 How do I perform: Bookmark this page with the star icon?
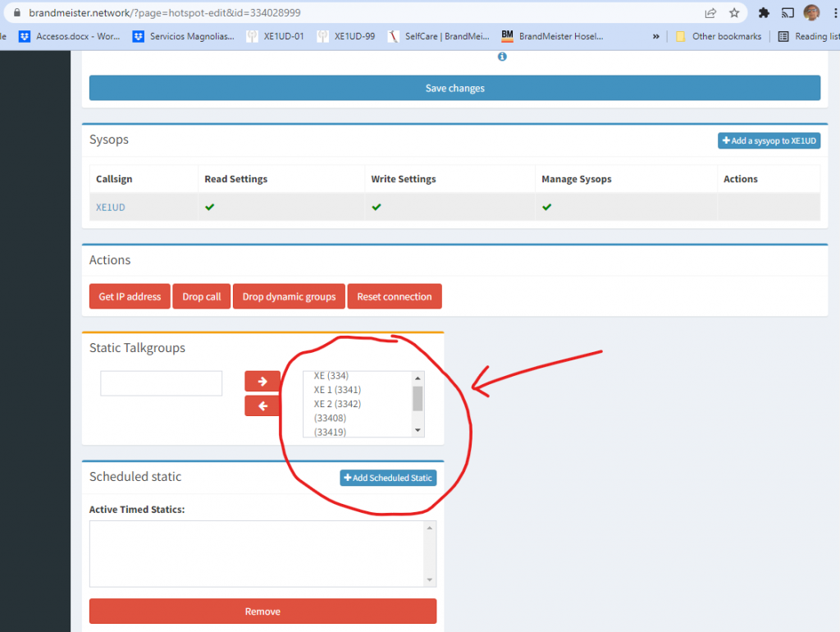[734, 13]
